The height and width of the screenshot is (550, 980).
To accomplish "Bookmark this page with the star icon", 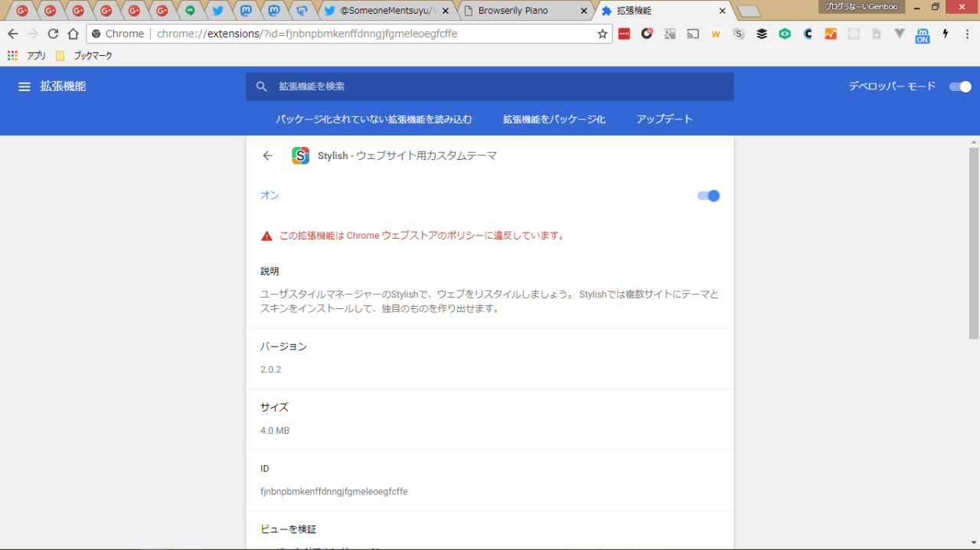I will click(x=603, y=34).
